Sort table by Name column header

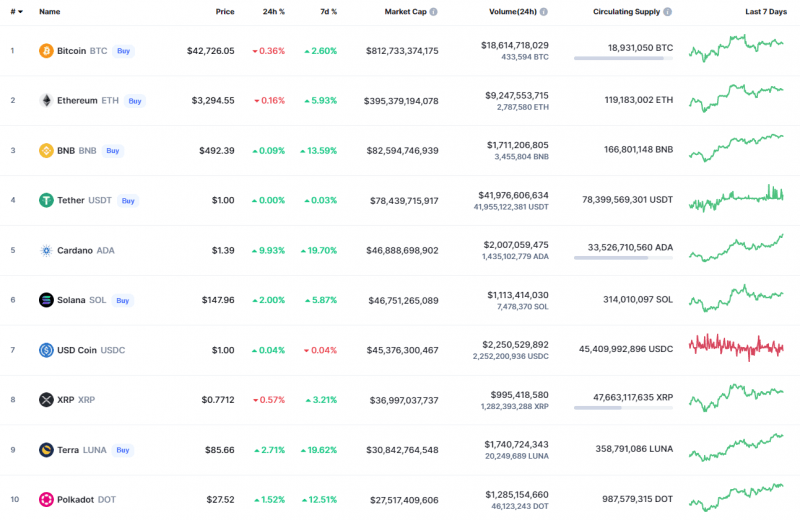50,12
